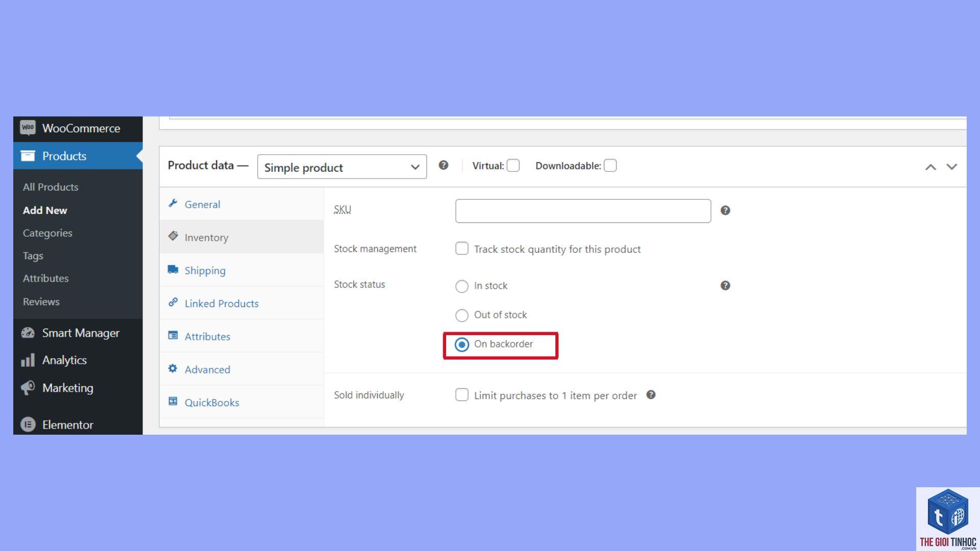Viewport: 980px width, 551px height.
Task: Click the Inventory tag icon
Action: 173,236
